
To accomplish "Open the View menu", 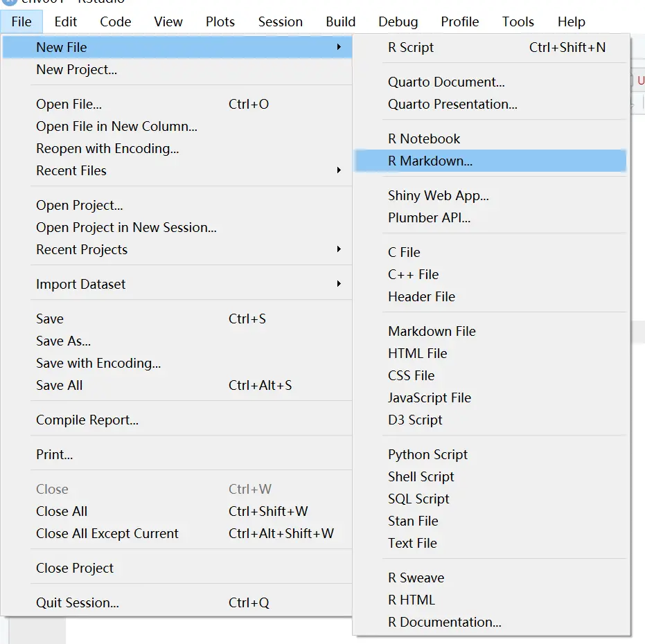I will coord(168,21).
